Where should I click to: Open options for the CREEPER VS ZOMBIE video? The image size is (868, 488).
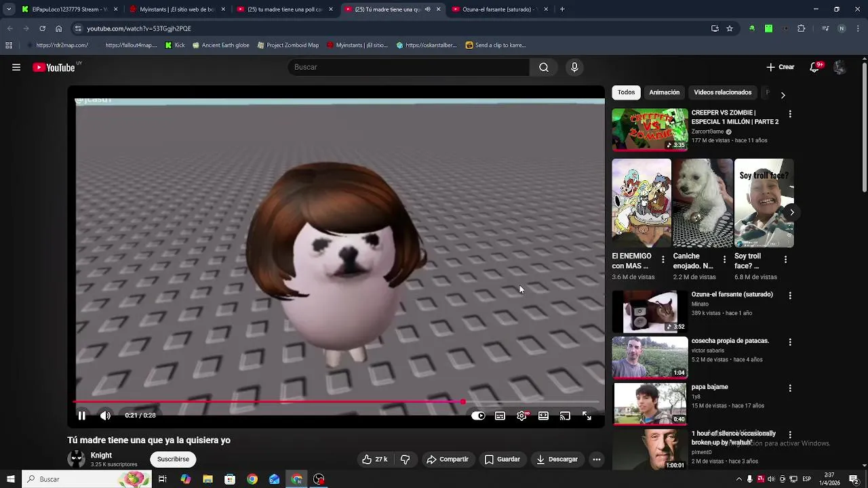(790, 114)
